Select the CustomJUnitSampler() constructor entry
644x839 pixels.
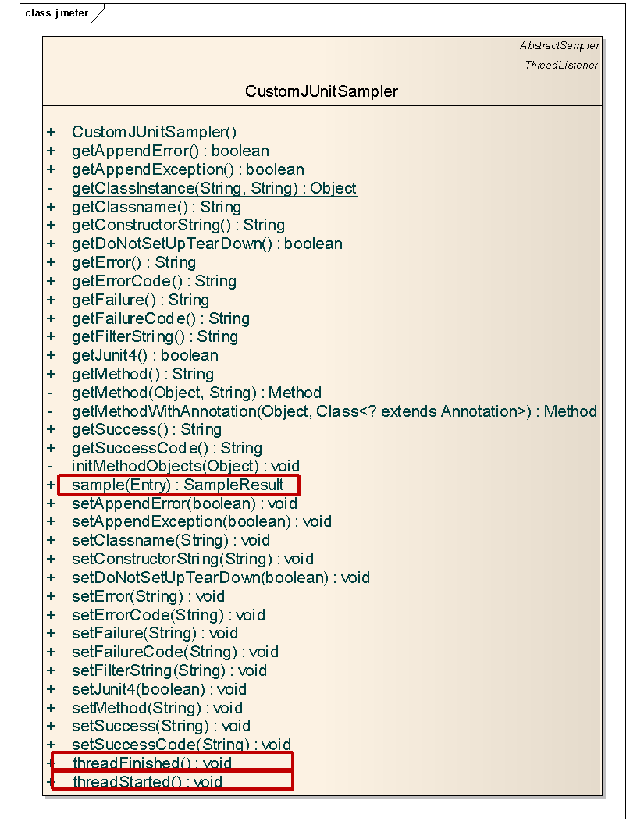155,132
